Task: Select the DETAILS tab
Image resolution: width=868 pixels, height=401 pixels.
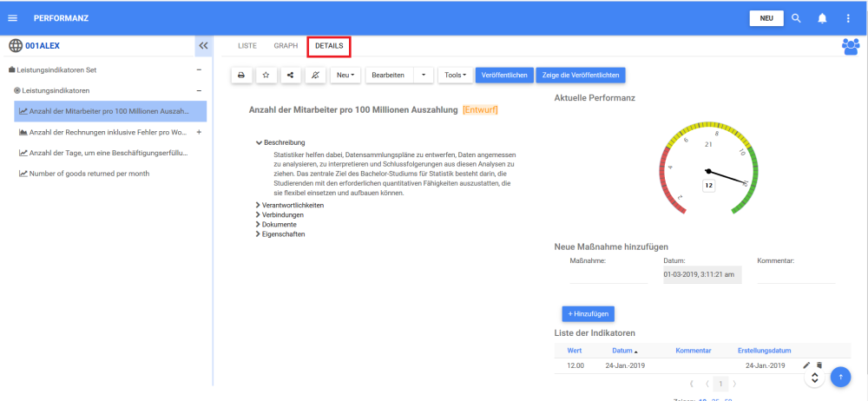Action: pyautogui.click(x=329, y=46)
